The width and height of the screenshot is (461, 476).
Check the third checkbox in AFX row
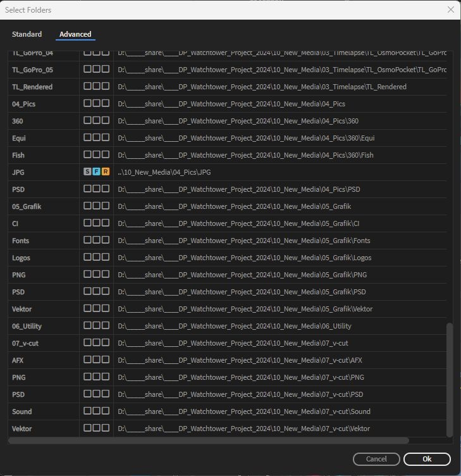106,360
